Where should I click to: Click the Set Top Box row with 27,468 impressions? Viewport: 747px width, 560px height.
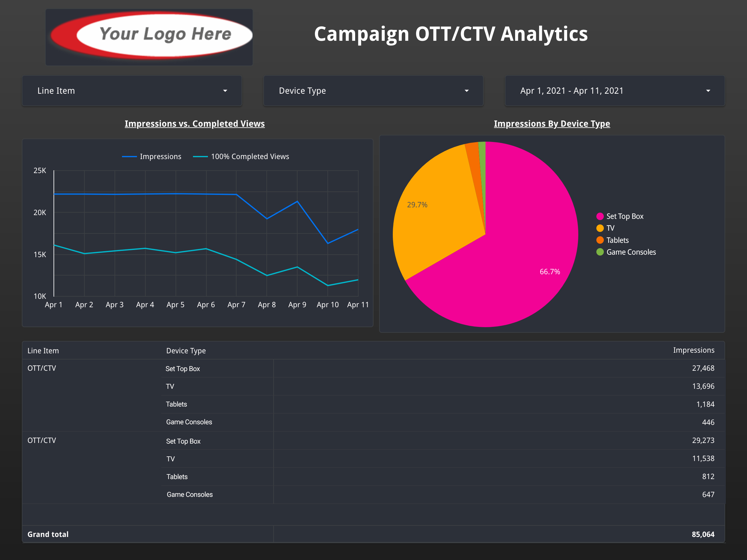(443, 369)
